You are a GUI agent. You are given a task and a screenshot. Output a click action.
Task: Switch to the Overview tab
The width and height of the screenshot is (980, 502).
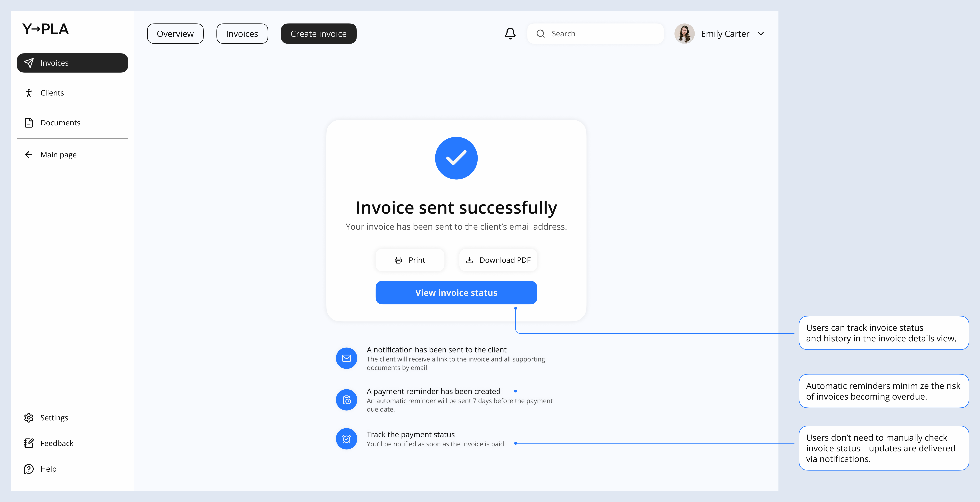(x=175, y=34)
